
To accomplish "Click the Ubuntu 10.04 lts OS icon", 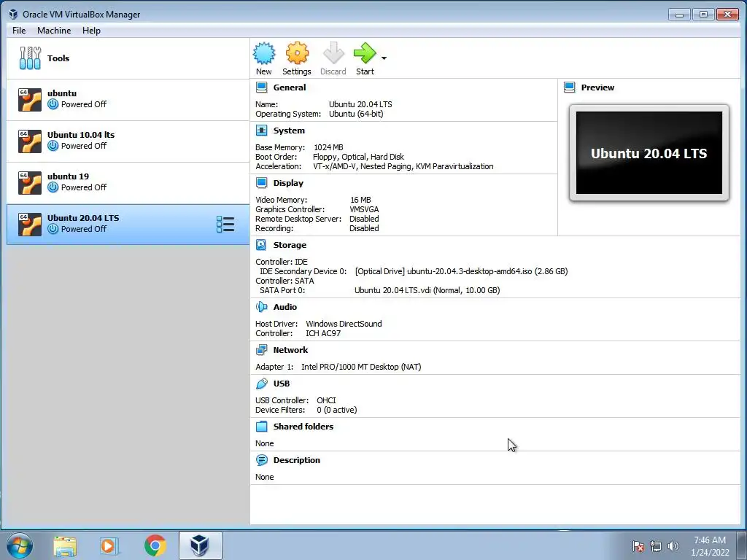I will pyautogui.click(x=29, y=141).
